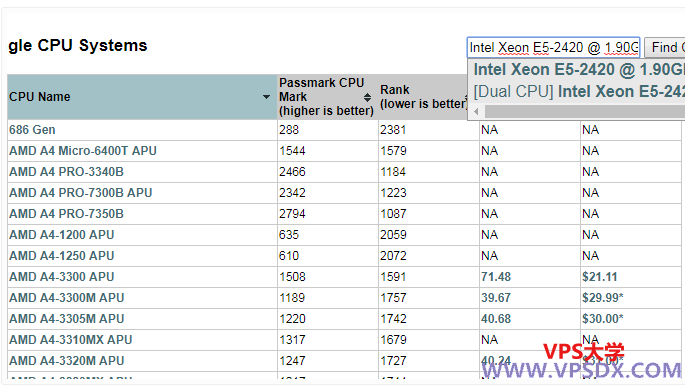Open the AMD A4-3310MX APU link
Screen dimensions: 685x387
pyautogui.click(x=71, y=339)
